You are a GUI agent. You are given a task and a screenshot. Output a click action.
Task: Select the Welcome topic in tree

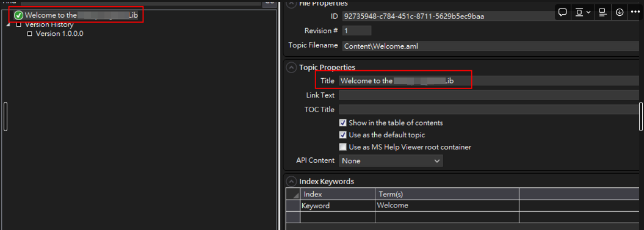click(x=81, y=15)
